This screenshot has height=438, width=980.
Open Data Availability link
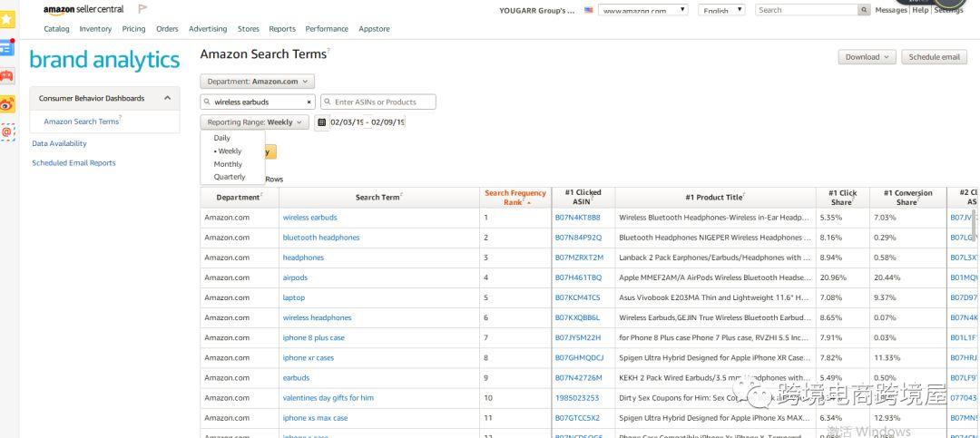59,143
